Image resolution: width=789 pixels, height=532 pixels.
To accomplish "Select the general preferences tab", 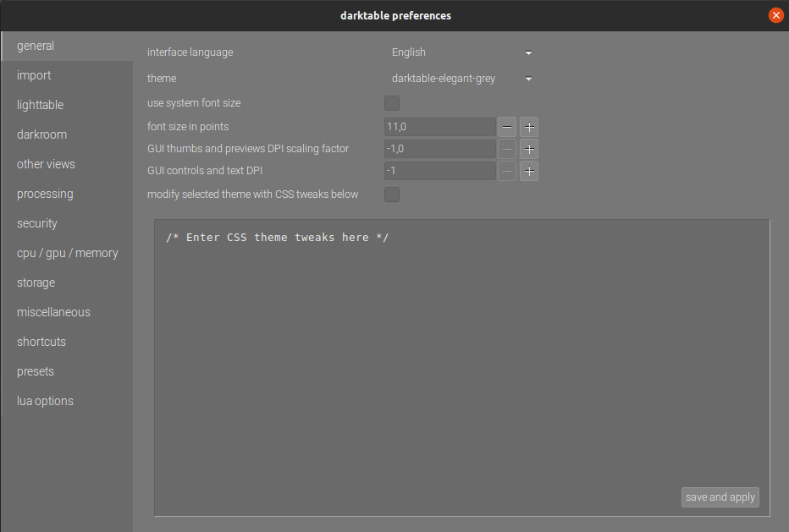I will point(67,46).
